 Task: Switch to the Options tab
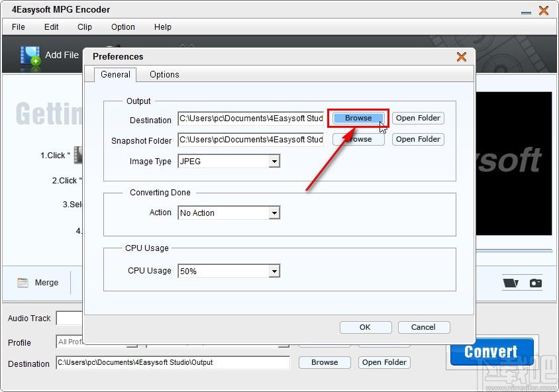pos(164,74)
